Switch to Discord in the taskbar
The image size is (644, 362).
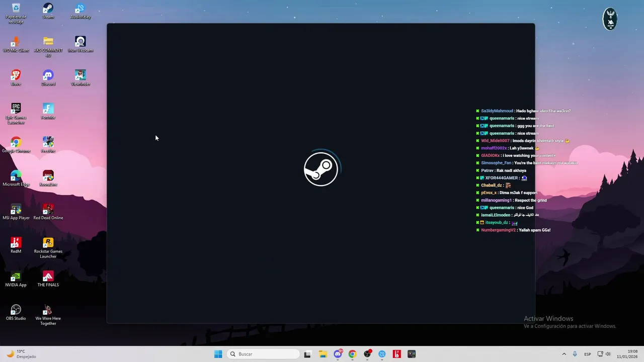point(338,354)
